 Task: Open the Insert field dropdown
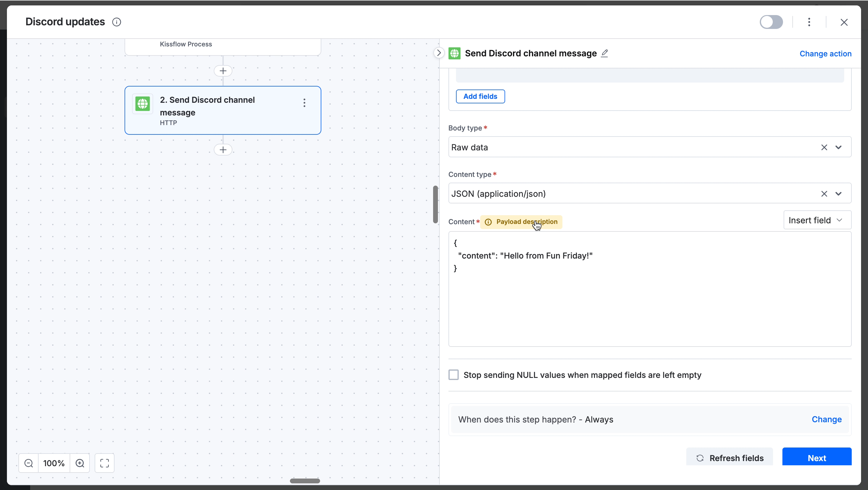(x=817, y=220)
